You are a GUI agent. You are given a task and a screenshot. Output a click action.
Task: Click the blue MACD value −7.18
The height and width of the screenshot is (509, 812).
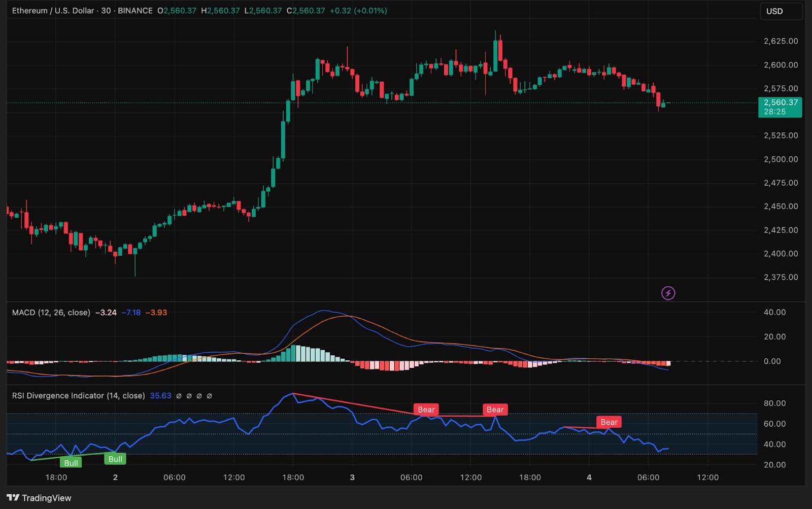(131, 313)
